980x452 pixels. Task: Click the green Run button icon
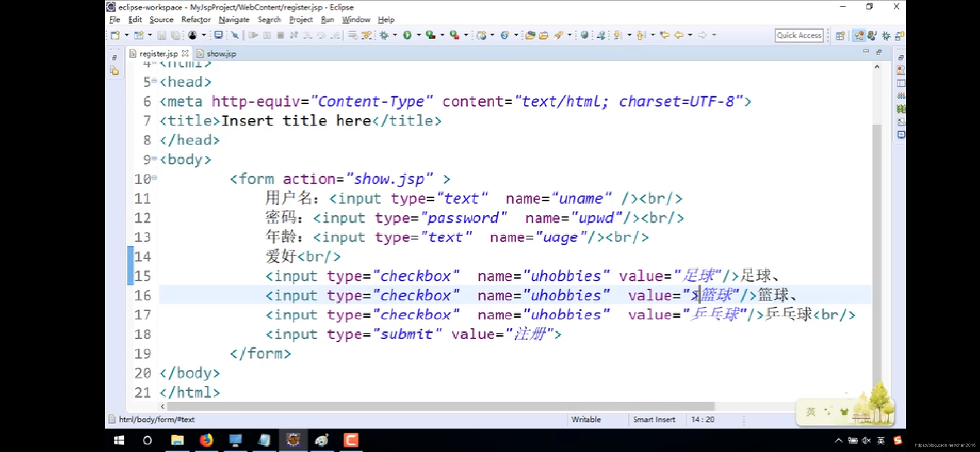[x=407, y=36]
